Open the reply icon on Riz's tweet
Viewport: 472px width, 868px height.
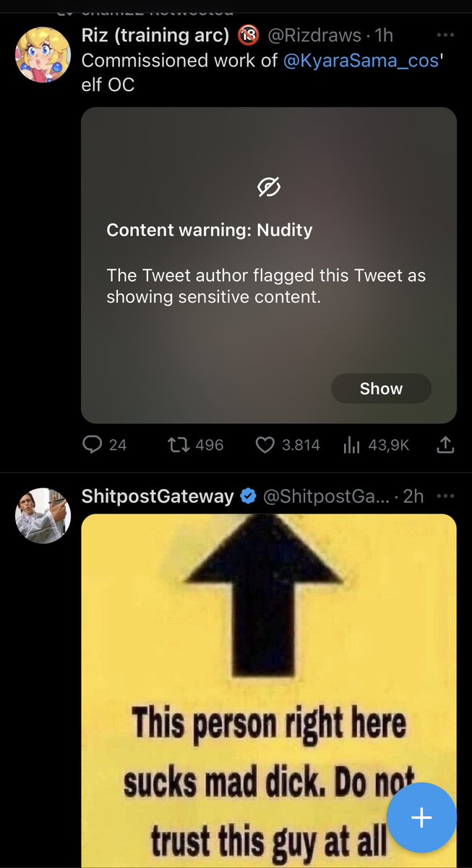point(92,444)
